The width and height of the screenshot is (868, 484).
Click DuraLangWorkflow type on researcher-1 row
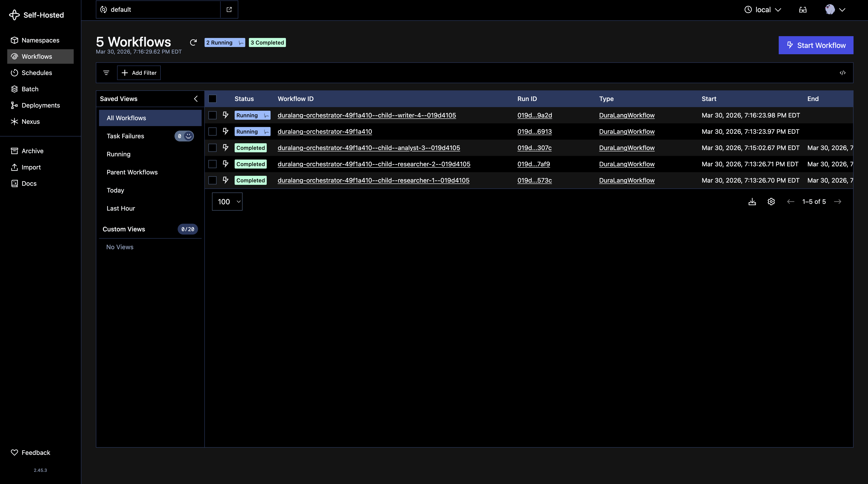click(x=627, y=180)
